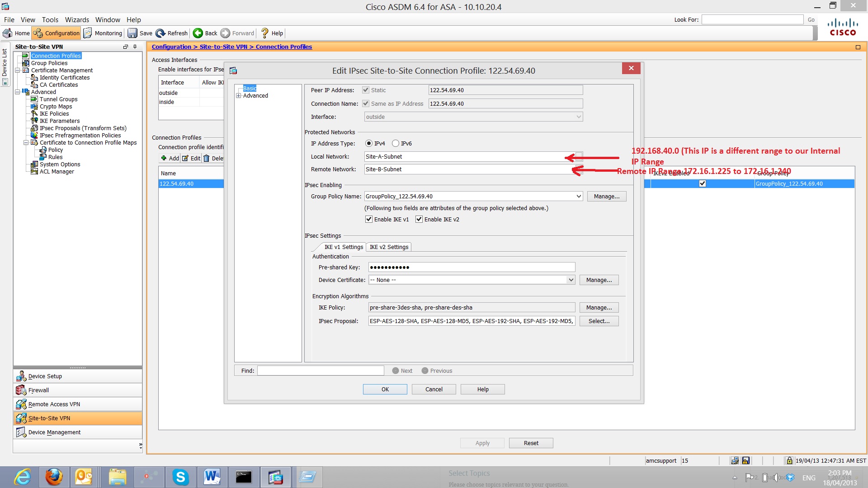868x488 pixels.
Task: Open the Firewall pane
Action: [x=78, y=390]
